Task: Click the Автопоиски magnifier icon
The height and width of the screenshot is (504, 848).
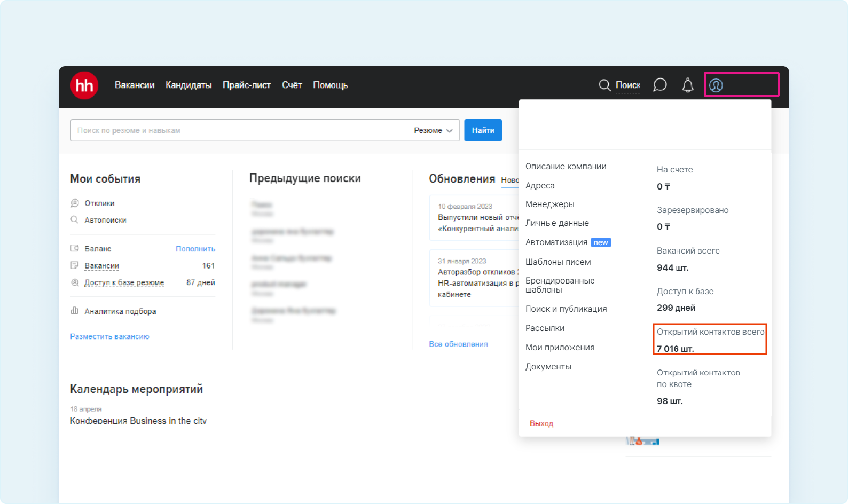Action: 75,219
